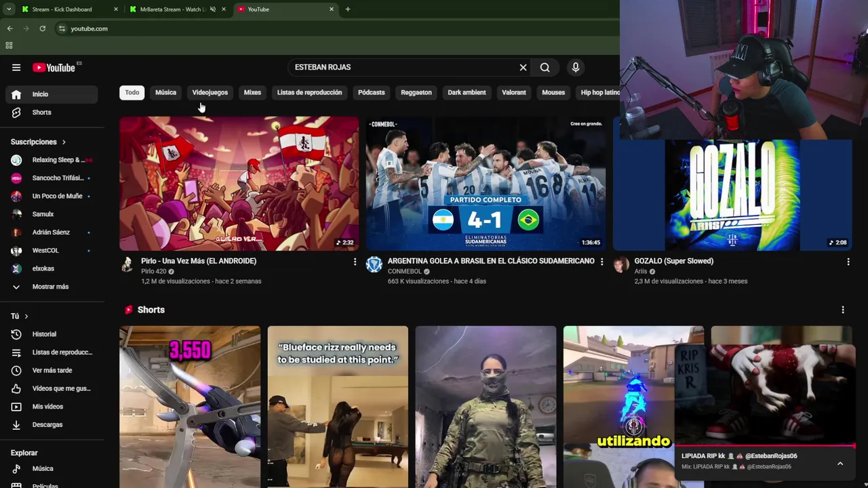Select Listas de reproducción filter chip
This screenshot has width=868, height=488.
click(x=309, y=92)
